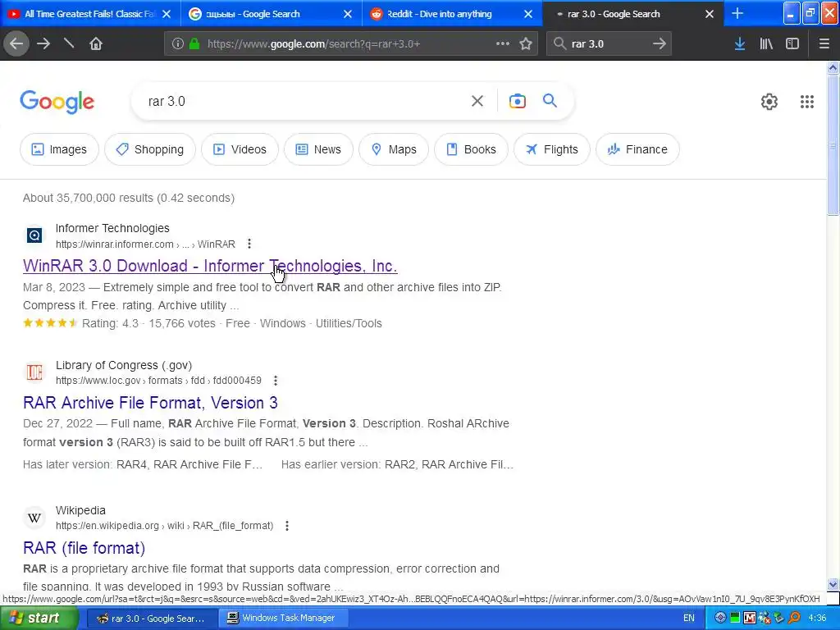Close the Reddit tab
840x630 pixels.
528,14
